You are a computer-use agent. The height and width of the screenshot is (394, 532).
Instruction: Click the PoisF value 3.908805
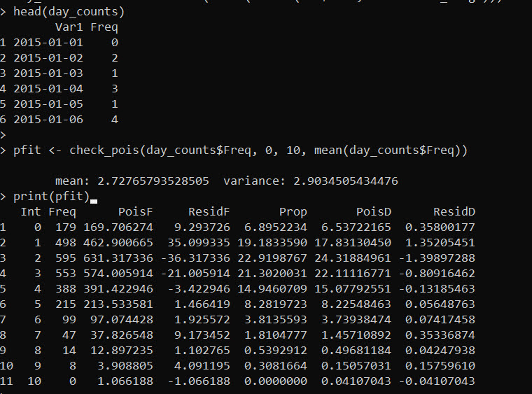pyautogui.click(x=125, y=366)
